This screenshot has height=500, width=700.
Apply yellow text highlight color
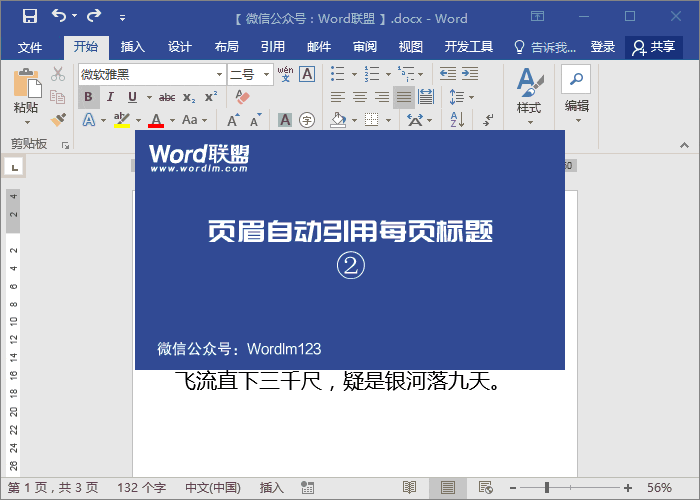coord(121,120)
